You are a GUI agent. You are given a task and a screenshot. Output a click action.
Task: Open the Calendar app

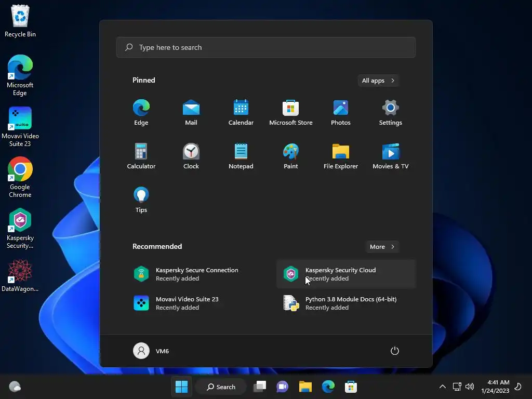pyautogui.click(x=241, y=113)
